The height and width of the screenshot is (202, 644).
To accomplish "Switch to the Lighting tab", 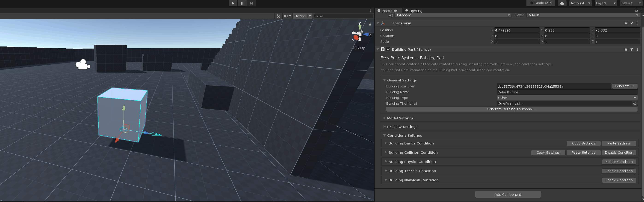I will tap(414, 11).
